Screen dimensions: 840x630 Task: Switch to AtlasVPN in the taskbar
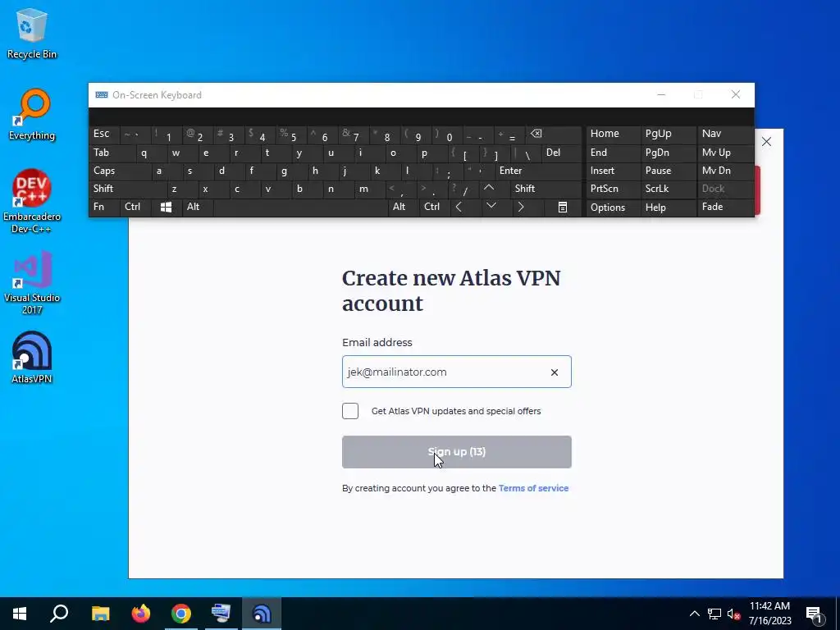(262, 614)
